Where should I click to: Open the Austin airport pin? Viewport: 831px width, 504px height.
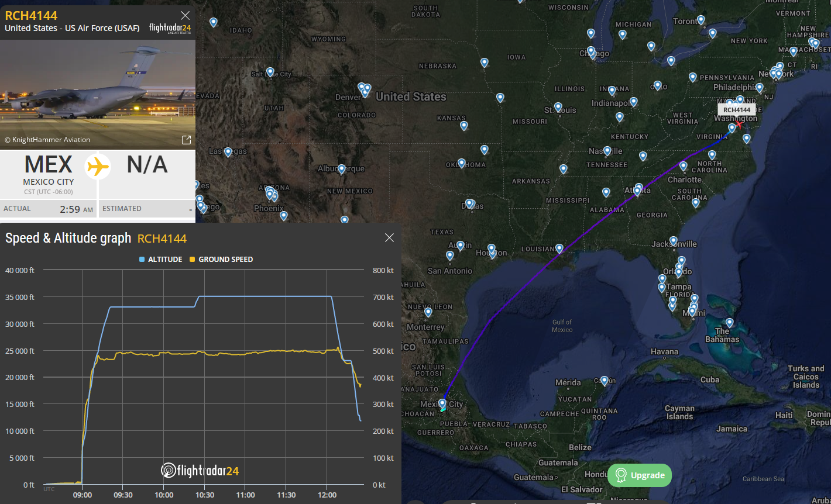[x=461, y=245]
